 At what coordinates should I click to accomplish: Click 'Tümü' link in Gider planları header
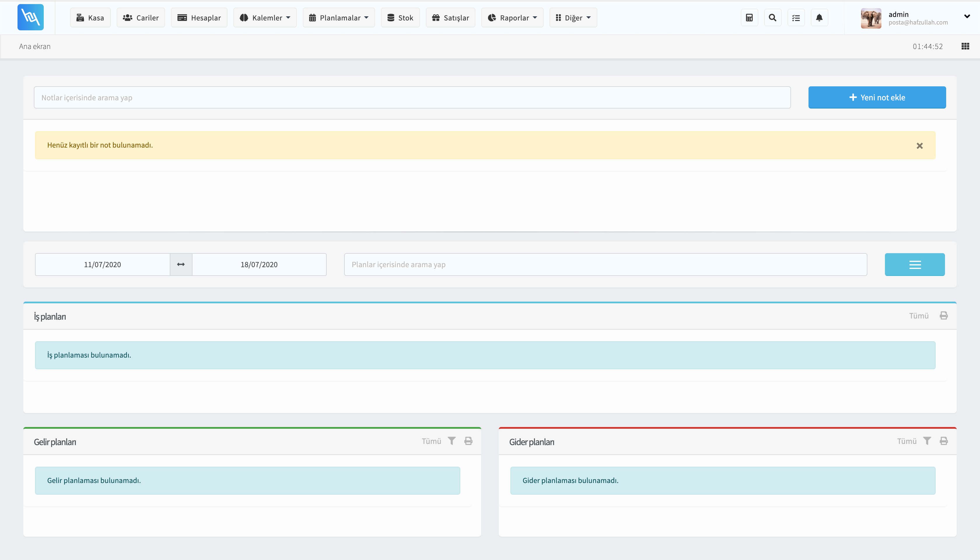tap(907, 441)
